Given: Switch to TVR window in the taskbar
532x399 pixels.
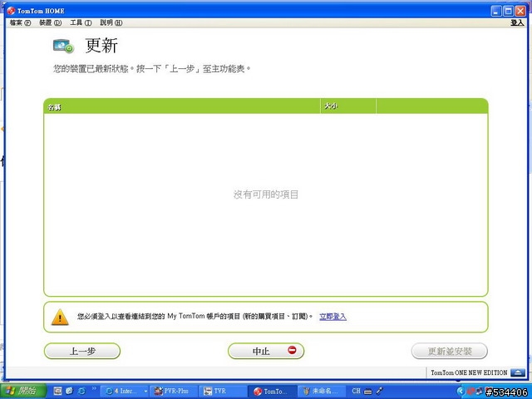Looking at the screenshot, I should [223, 392].
